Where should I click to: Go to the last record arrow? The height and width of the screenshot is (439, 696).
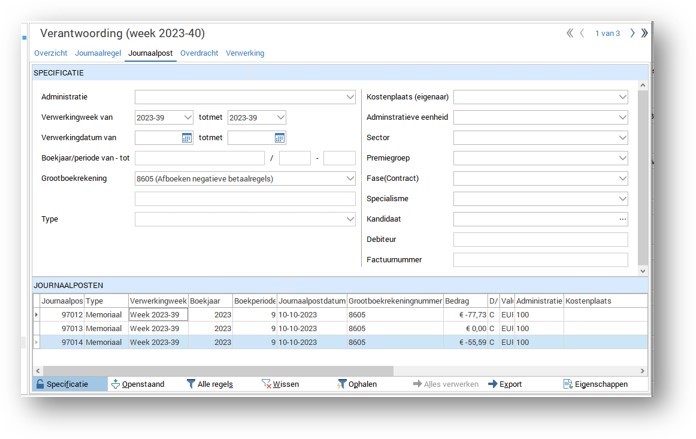[x=644, y=33]
